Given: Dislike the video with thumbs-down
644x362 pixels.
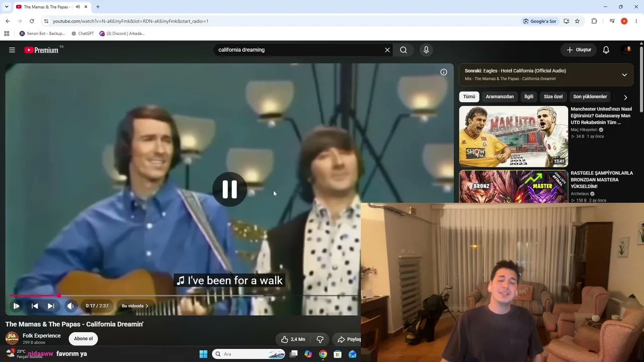Looking at the screenshot, I should tap(320, 339).
